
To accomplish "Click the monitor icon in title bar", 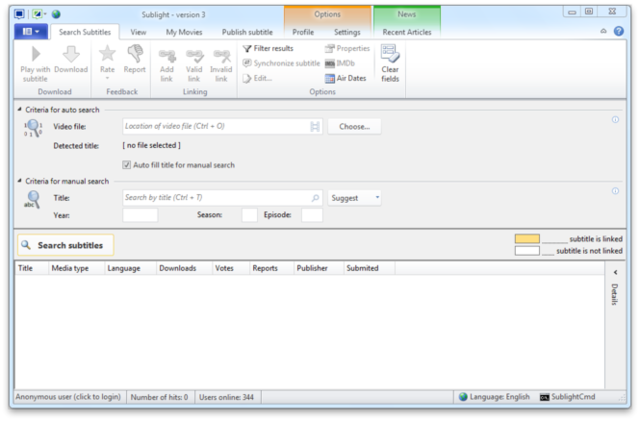I will point(19,14).
